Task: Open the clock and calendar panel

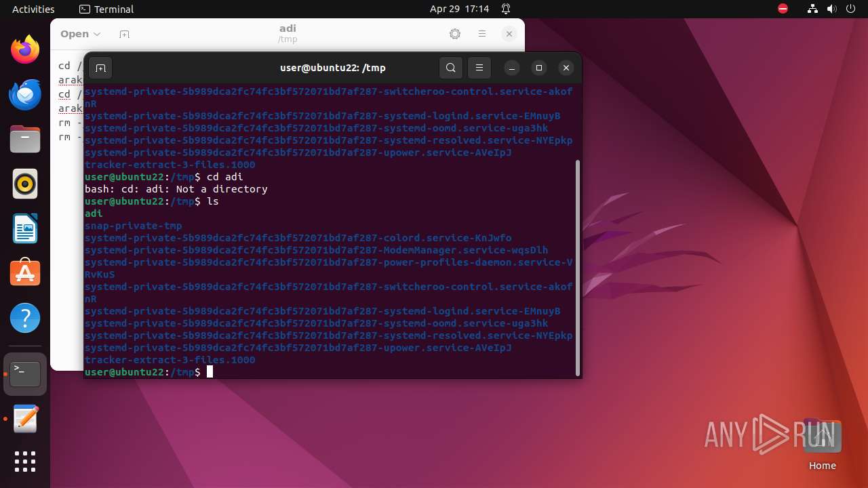Action: point(459,9)
